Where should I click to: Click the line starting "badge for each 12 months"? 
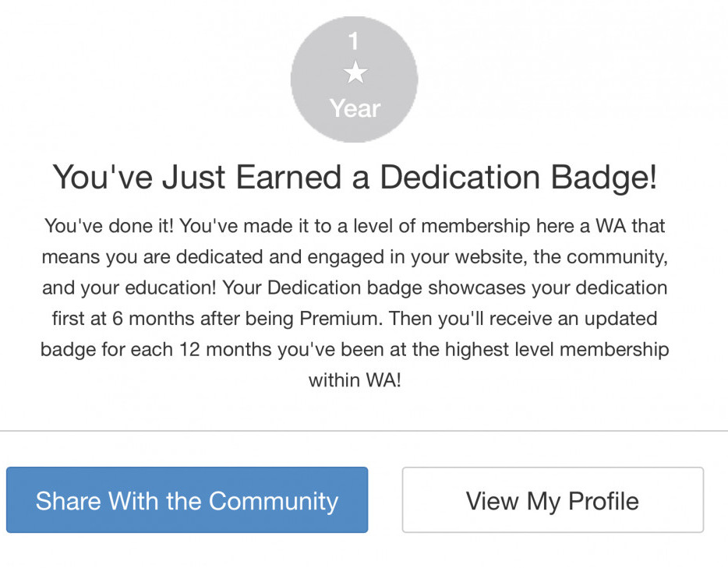click(355, 349)
